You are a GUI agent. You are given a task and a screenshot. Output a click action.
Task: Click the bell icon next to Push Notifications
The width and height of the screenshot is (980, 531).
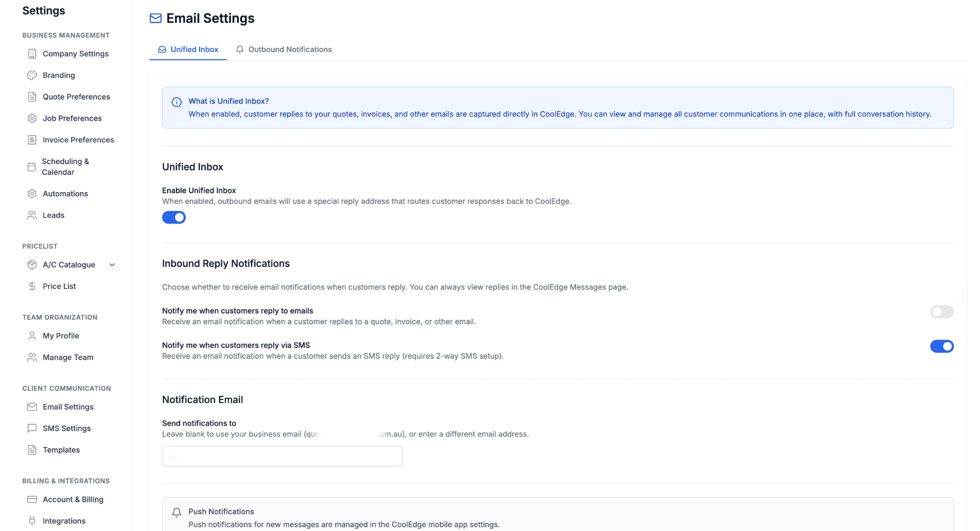(177, 512)
